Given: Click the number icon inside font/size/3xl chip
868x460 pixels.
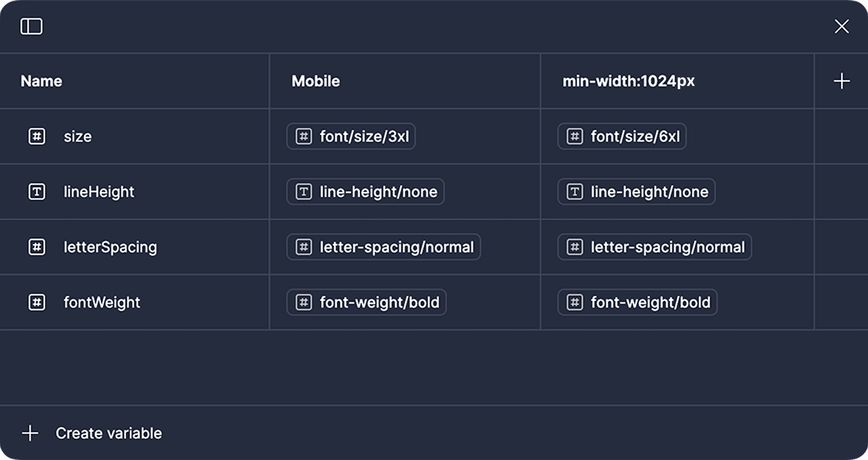Looking at the screenshot, I should pyautogui.click(x=304, y=136).
